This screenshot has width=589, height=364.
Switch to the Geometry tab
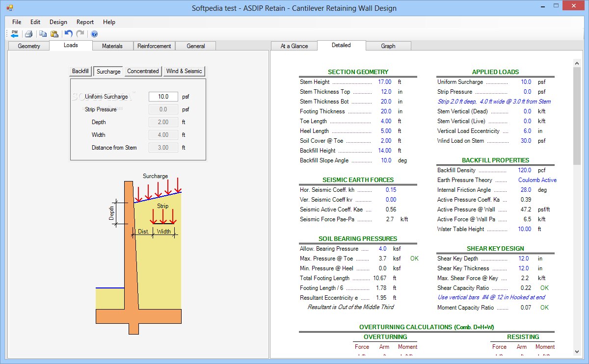pos(29,46)
